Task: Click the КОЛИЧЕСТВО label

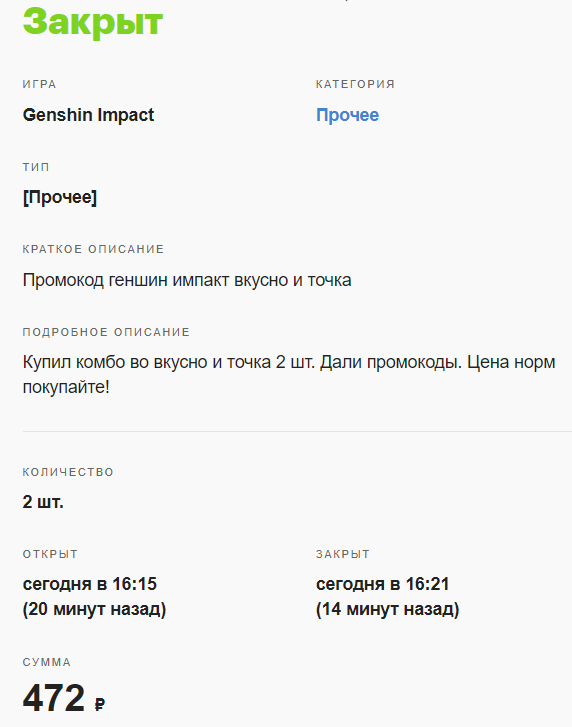Action: click(x=68, y=472)
